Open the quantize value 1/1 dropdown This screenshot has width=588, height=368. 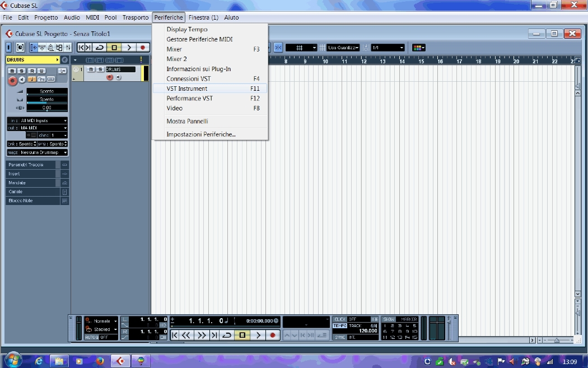pos(388,48)
